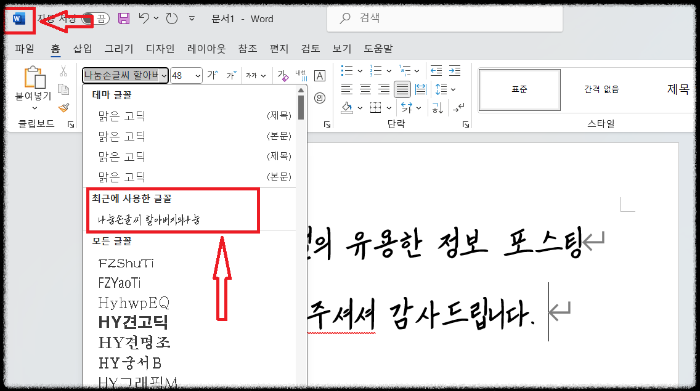Switch to the 삽입 tab
Viewport: 700px width, 391px height.
tap(82, 48)
